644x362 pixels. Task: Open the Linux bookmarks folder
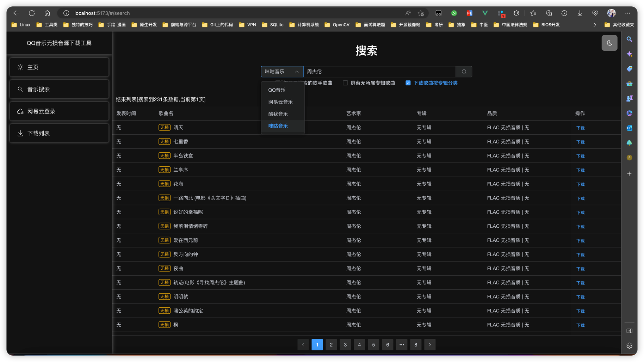21,25
